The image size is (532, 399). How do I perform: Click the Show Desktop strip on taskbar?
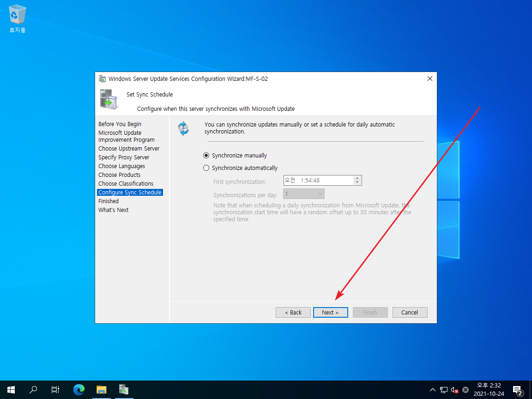point(531,389)
